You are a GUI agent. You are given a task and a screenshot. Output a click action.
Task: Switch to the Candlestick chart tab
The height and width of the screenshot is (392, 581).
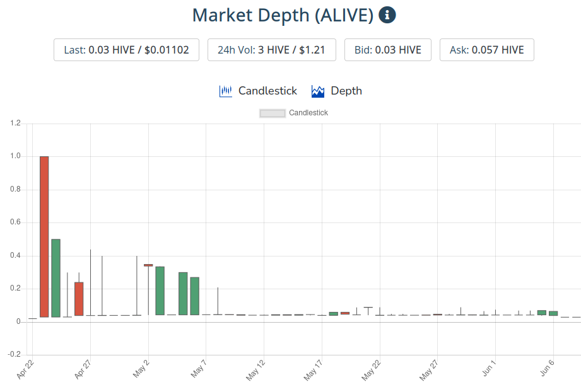click(258, 91)
